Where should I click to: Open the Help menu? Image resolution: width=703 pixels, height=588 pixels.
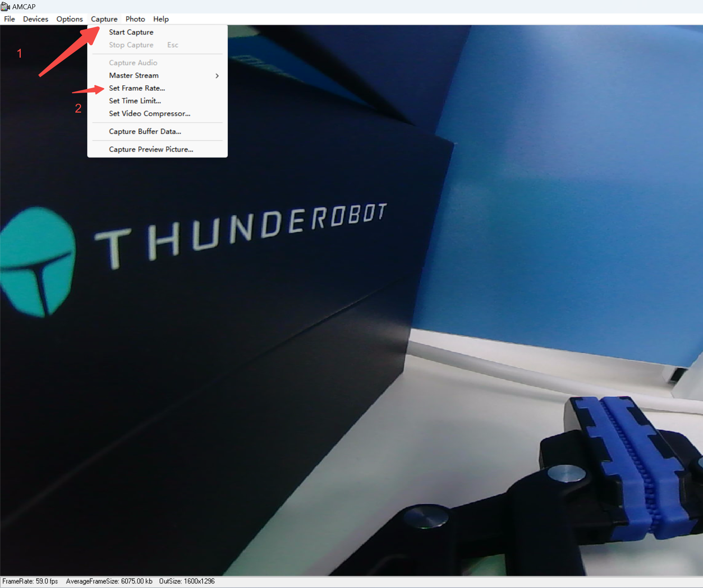pyautogui.click(x=161, y=19)
